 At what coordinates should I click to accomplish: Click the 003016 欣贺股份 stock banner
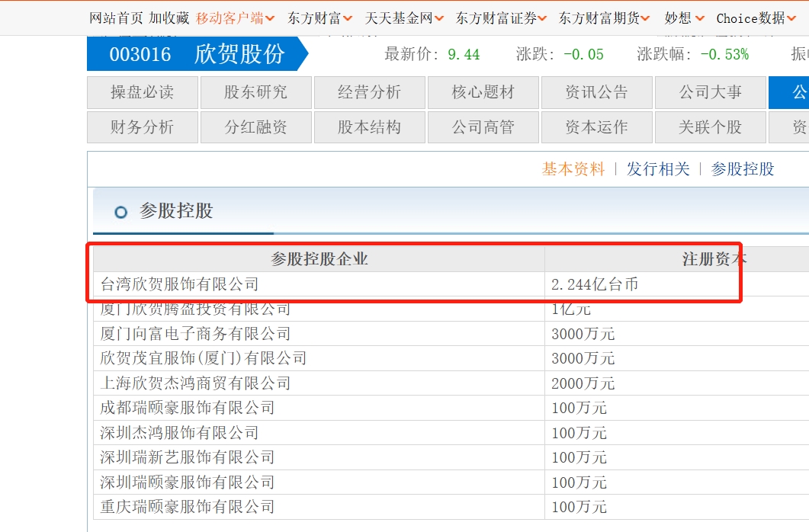point(197,53)
